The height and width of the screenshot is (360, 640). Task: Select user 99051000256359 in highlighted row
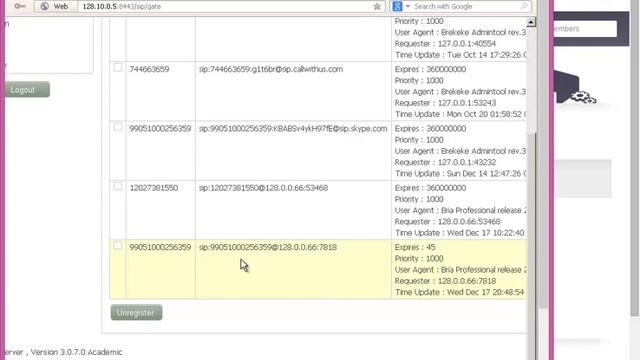[160, 247]
